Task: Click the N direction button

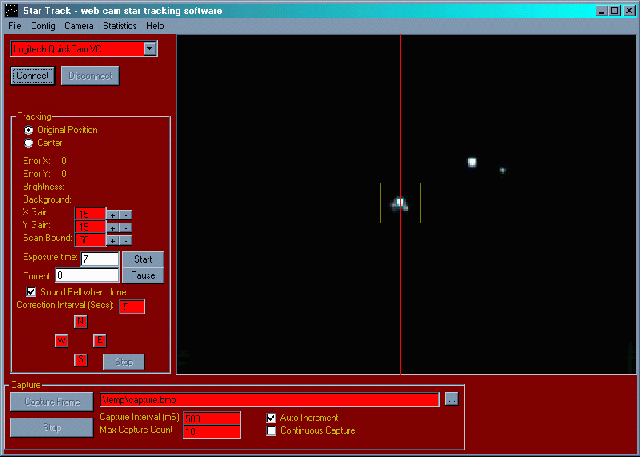Action: pyautogui.click(x=81, y=321)
